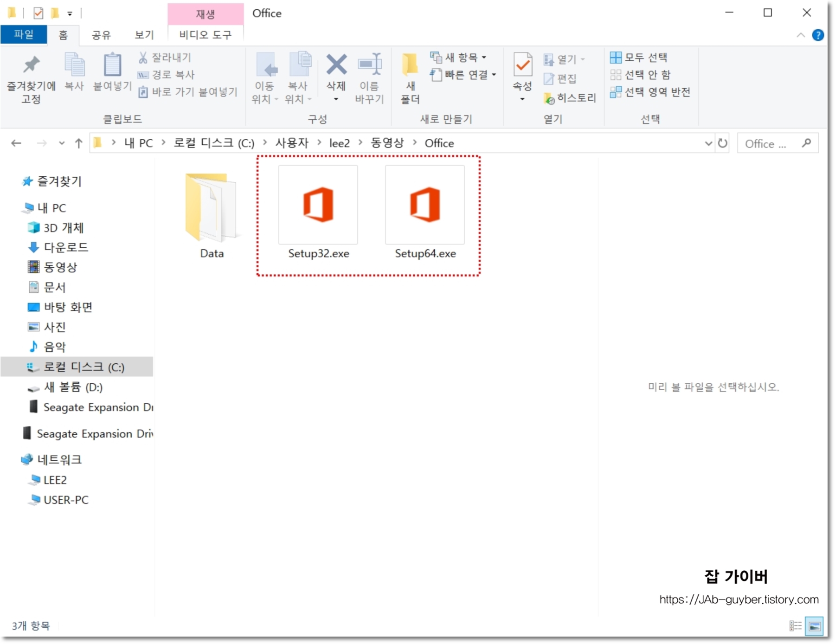
Task: Open Easy access (빠른 연결) dropdown
Action: 463,75
